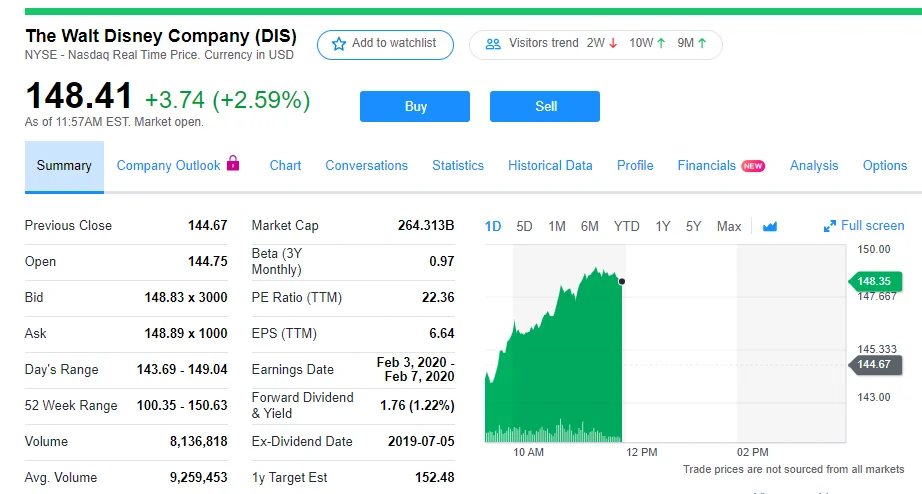Select the 5D chart range
Screen dimensions: 922x494
[x=524, y=226]
